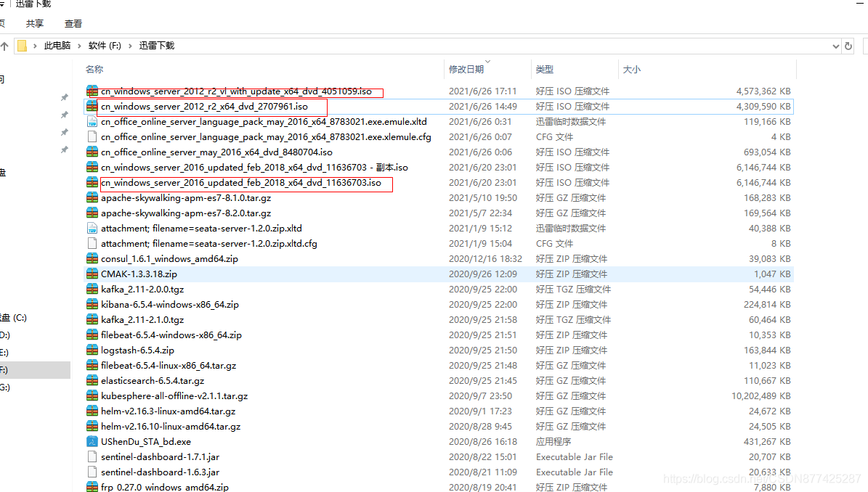The height and width of the screenshot is (492, 868).
Task: Select file name kafka_2.11-2.0.0.tgz
Action: tap(142, 289)
